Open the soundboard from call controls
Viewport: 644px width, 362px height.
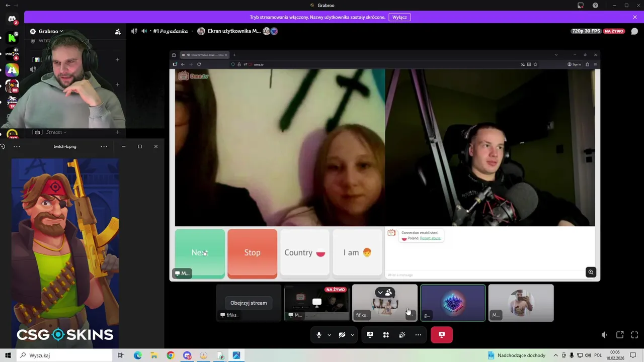point(402,335)
